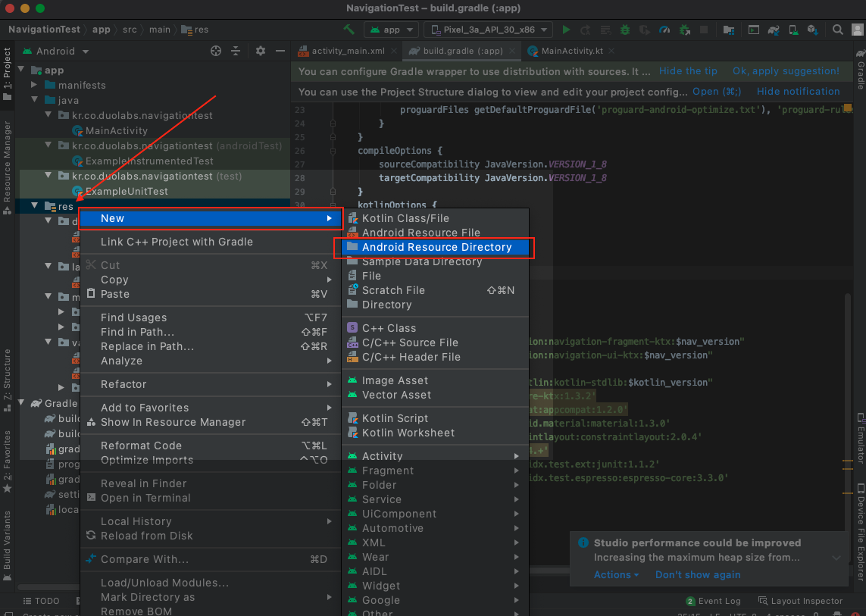This screenshot has width=866, height=616.
Task: Open Actions dropdown in performance notification
Action: click(616, 574)
